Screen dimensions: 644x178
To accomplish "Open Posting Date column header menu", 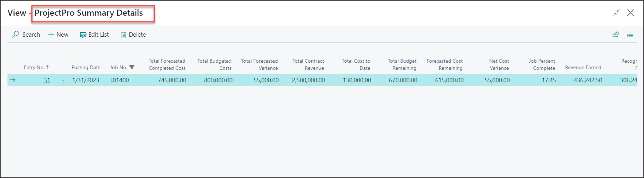I will pos(86,67).
